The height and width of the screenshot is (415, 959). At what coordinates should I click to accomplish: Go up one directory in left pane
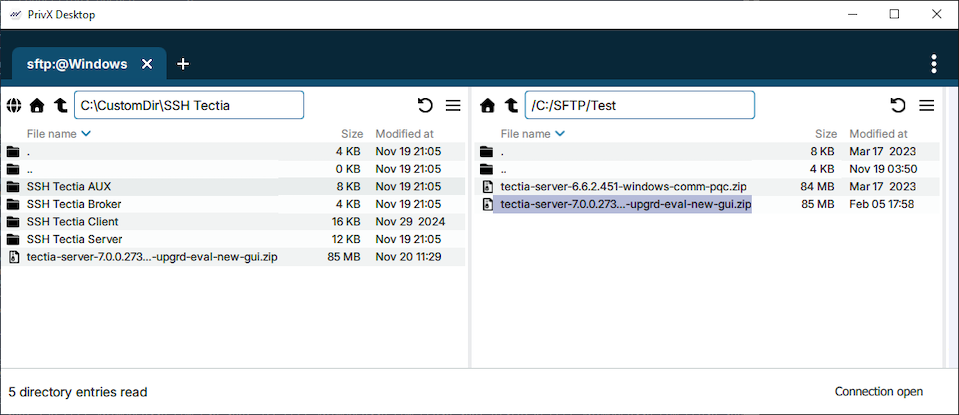click(x=61, y=106)
